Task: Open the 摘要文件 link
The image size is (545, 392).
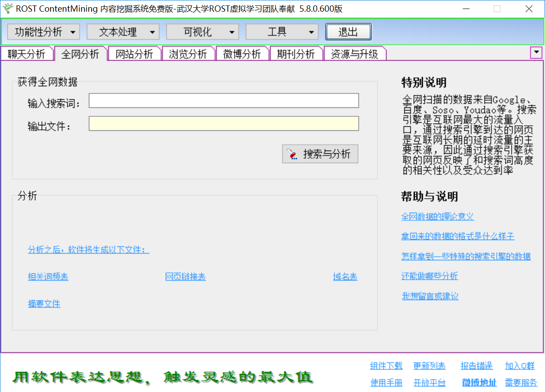Action: pyautogui.click(x=44, y=304)
